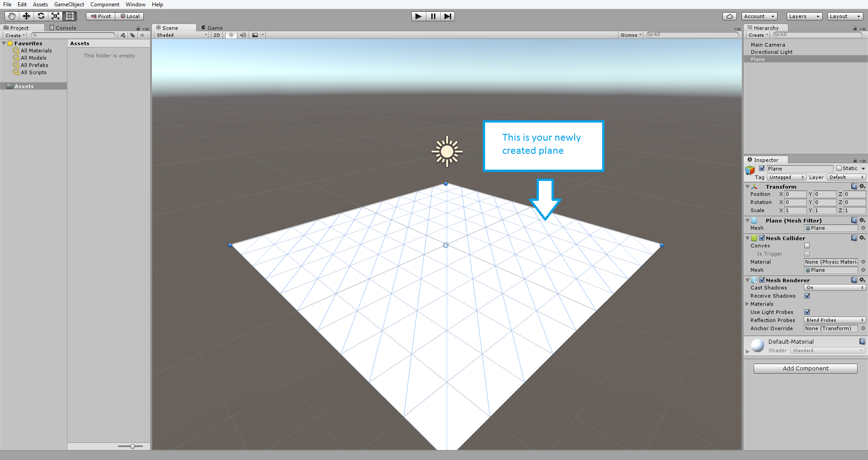Screen dimensions: 868x460
Task: Toggle Pivot/Center handle mode
Action: [x=101, y=16]
